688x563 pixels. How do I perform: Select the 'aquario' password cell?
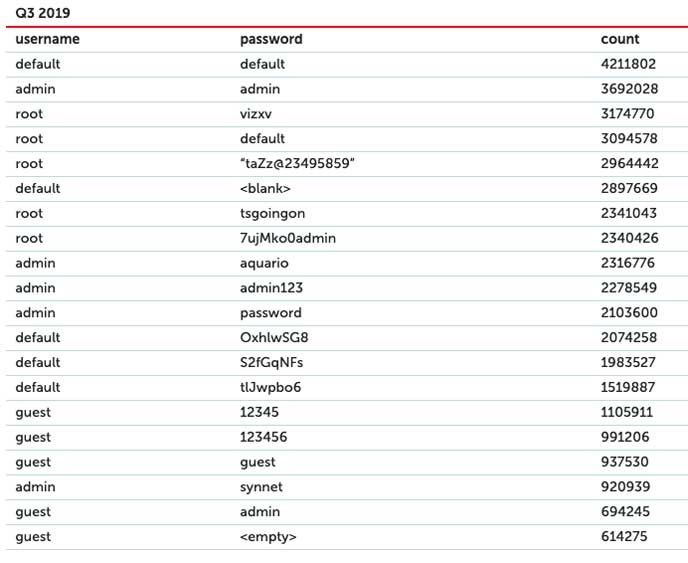(264, 263)
